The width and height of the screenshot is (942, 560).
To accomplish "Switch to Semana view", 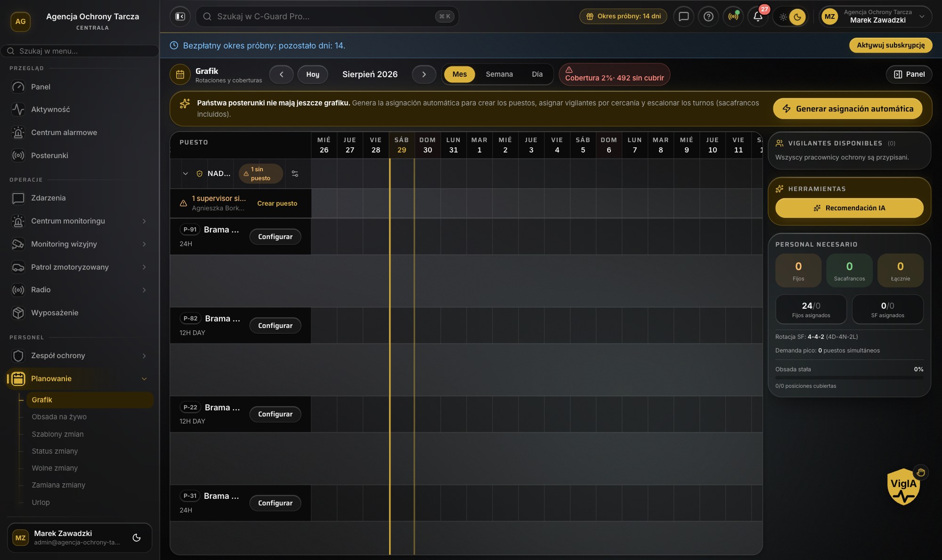I will (499, 74).
